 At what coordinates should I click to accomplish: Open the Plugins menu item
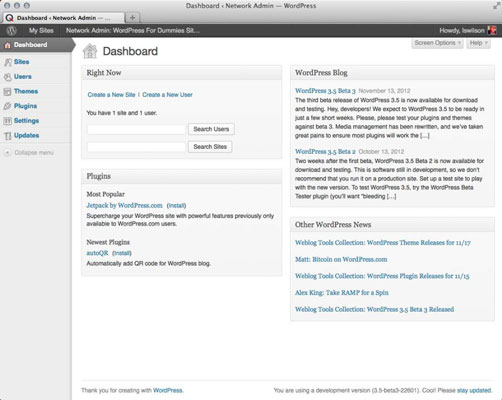(x=25, y=106)
